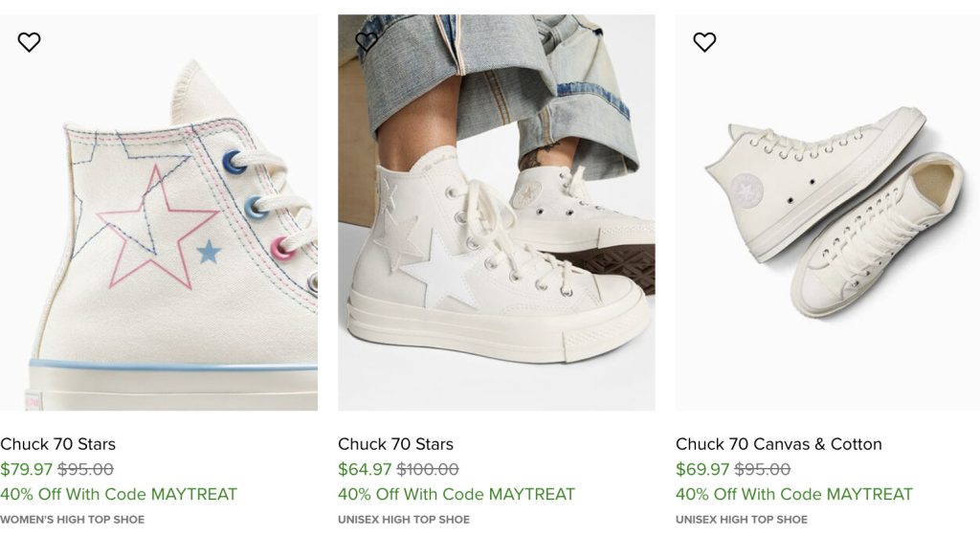Image resolution: width=980 pixels, height=536 pixels.
Task: Open the photo of model wearing white star high-tops
Action: [496, 230]
